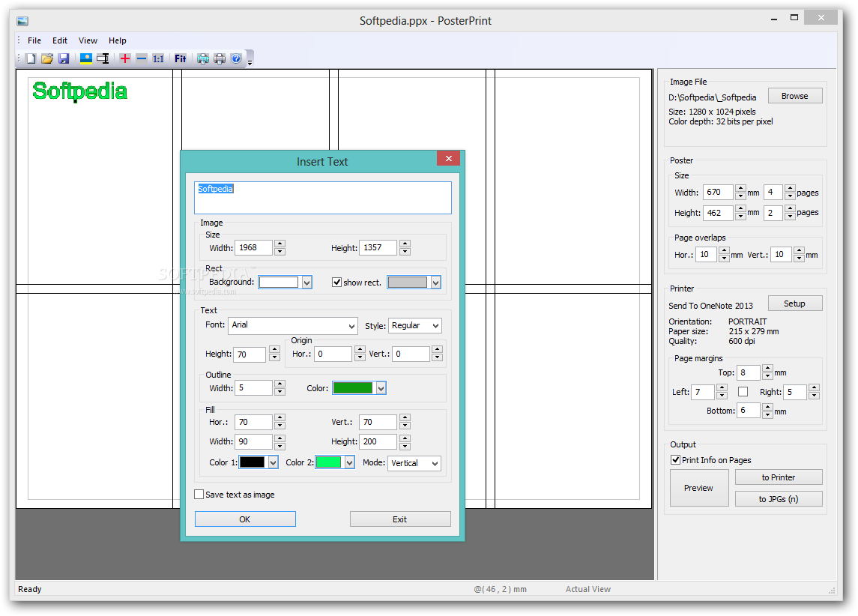
Task: Open the Help menu
Action: pyautogui.click(x=117, y=40)
